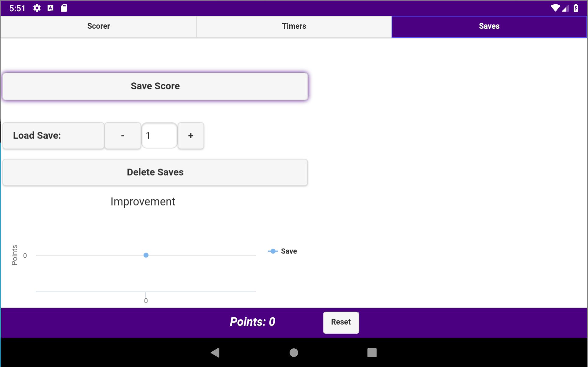Image resolution: width=588 pixels, height=367 pixels.
Task: Increase save number with plus button
Action: point(191,136)
